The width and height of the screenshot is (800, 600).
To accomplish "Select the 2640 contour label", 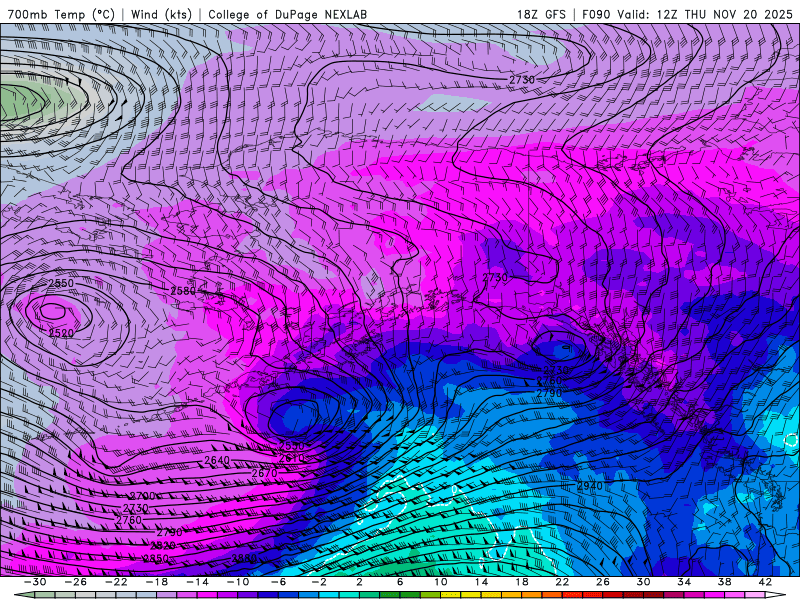I will click(217, 460).
